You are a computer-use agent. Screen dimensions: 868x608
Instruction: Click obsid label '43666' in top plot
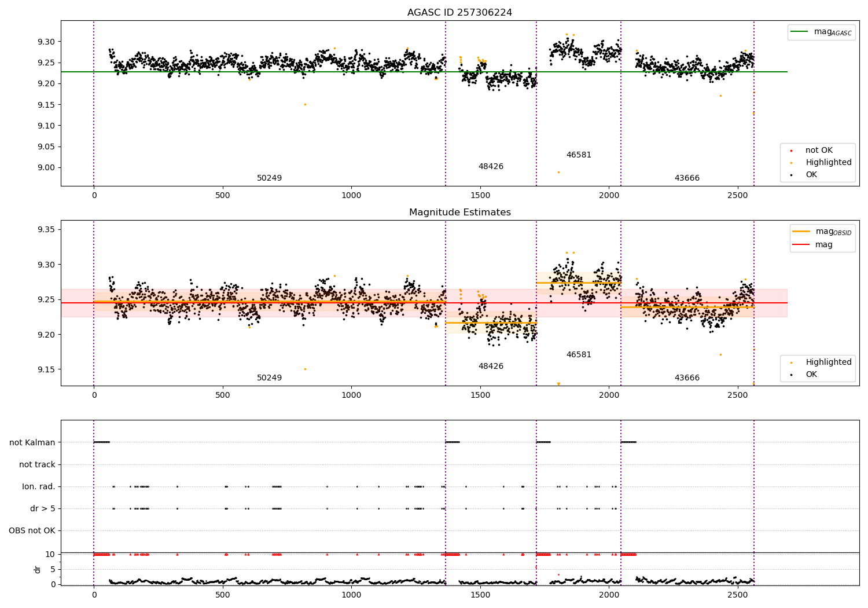click(687, 178)
